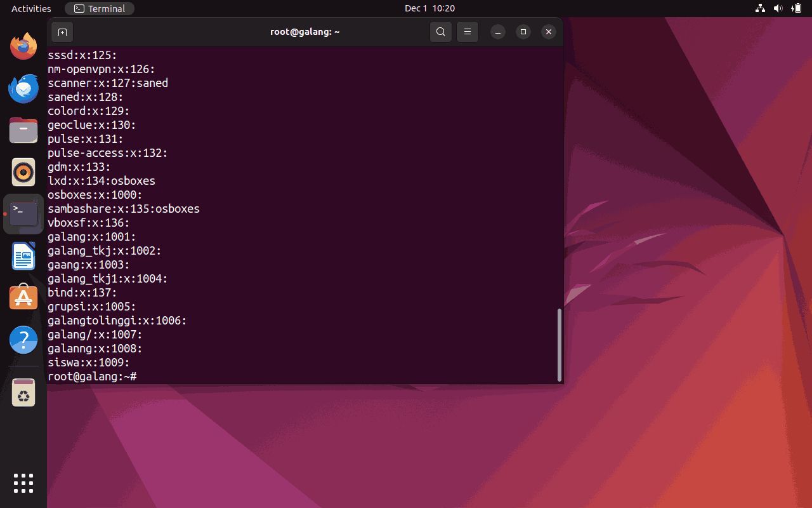Open the terminal hamburger menu
The height and width of the screenshot is (508, 812).
click(468, 32)
